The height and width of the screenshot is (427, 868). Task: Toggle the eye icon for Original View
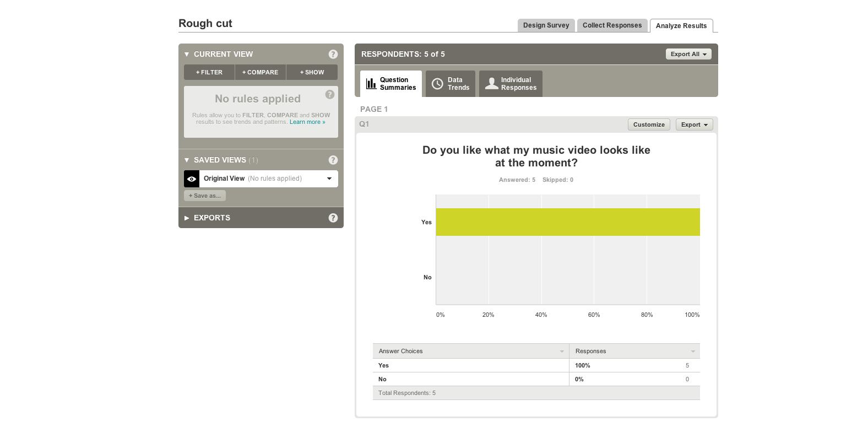coord(192,179)
